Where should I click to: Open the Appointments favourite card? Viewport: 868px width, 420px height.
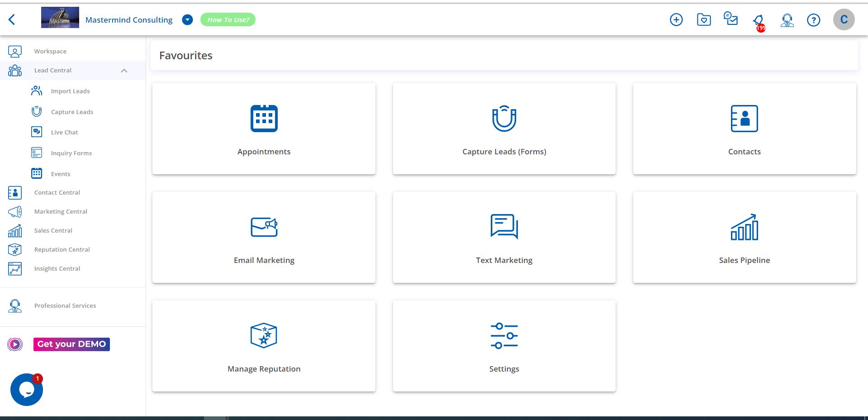264,129
